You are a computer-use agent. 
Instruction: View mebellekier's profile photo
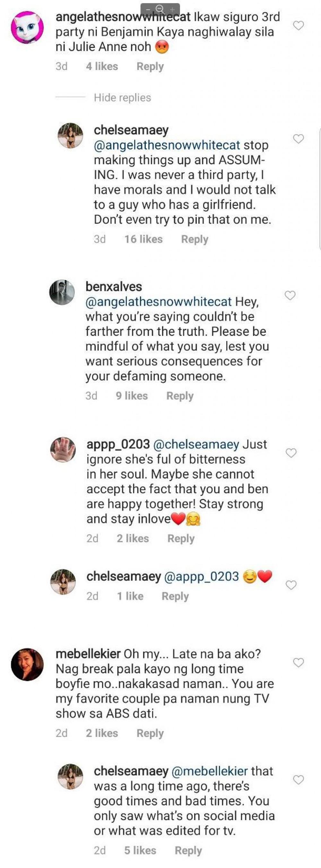(27, 664)
